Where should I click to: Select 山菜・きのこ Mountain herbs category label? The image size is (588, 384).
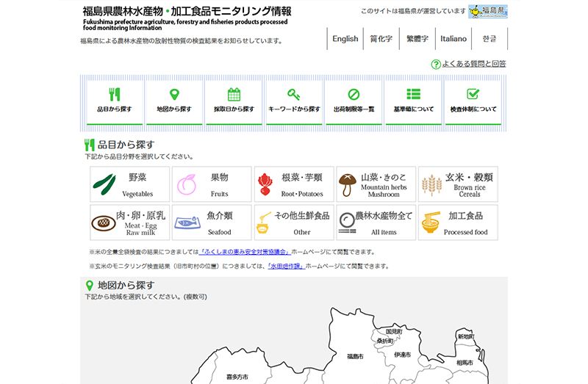click(384, 185)
